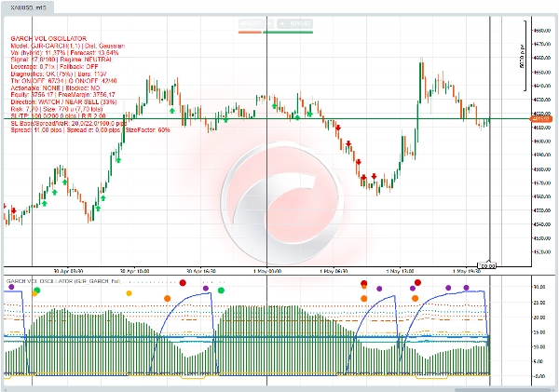
Task: Click the 'SL Base/Spread/VaR' line
Action: (x=68, y=123)
